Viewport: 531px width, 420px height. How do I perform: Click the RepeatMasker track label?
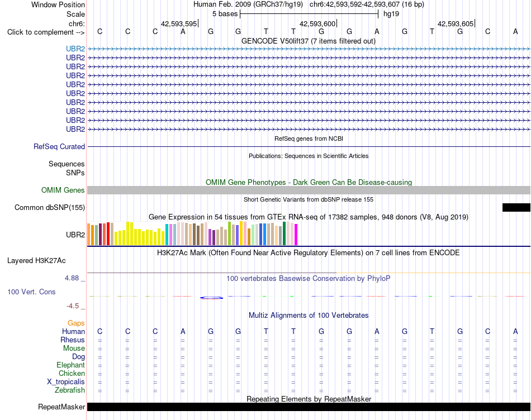[x=61, y=407]
